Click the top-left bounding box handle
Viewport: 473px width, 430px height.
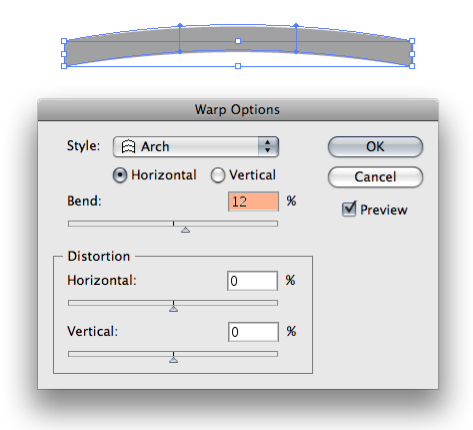64,41
